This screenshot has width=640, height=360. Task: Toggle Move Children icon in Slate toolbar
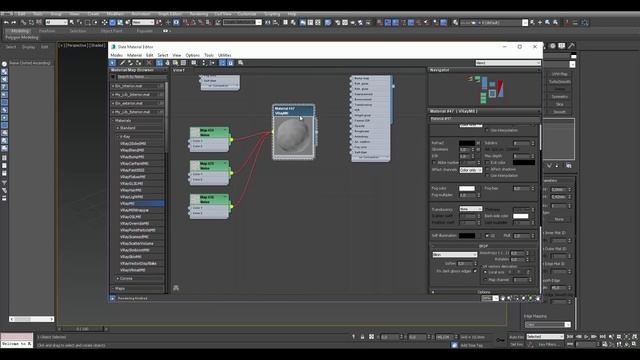tap(159, 63)
